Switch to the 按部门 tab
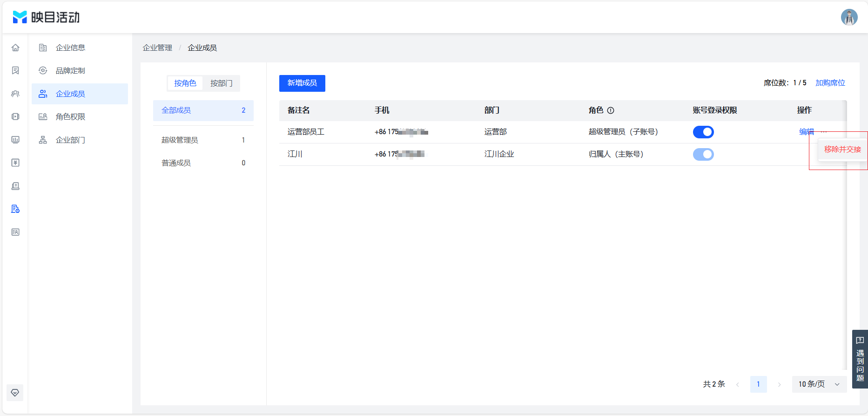The height and width of the screenshot is (416, 868). [221, 83]
